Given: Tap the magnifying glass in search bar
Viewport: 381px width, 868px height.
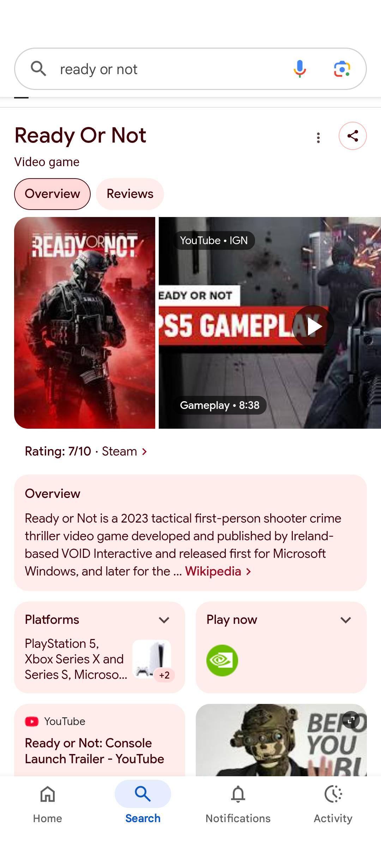Looking at the screenshot, I should tap(38, 69).
